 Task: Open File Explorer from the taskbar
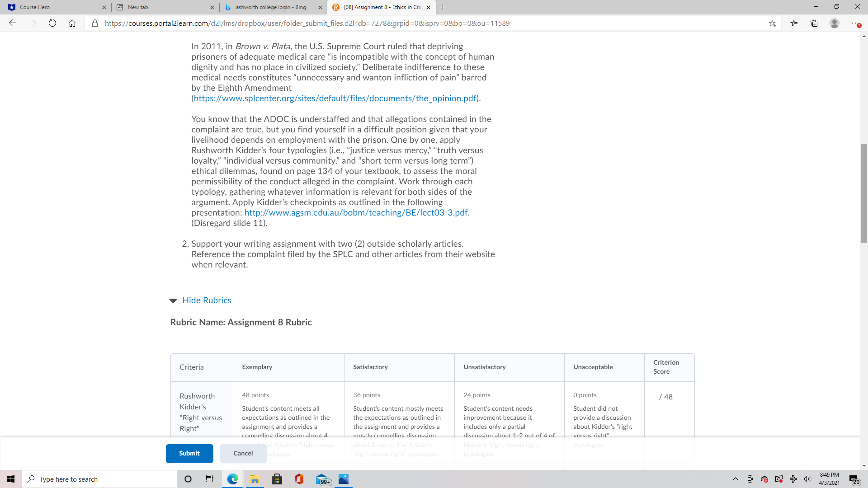pos(255,479)
